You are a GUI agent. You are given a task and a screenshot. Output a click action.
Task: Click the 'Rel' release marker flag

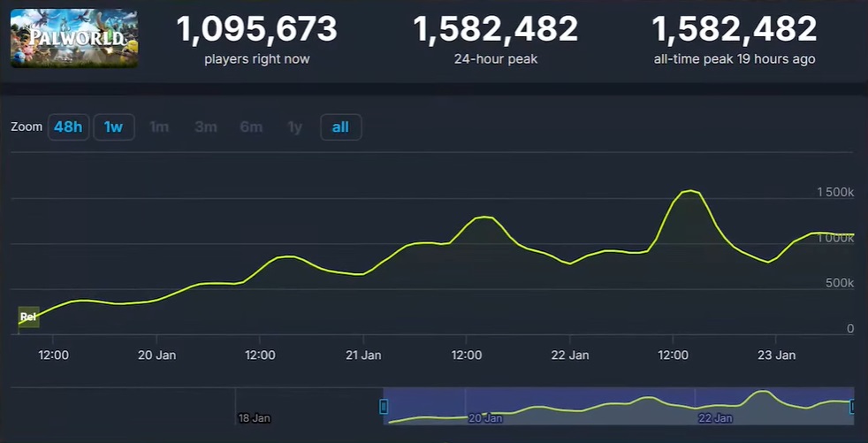coord(28,317)
